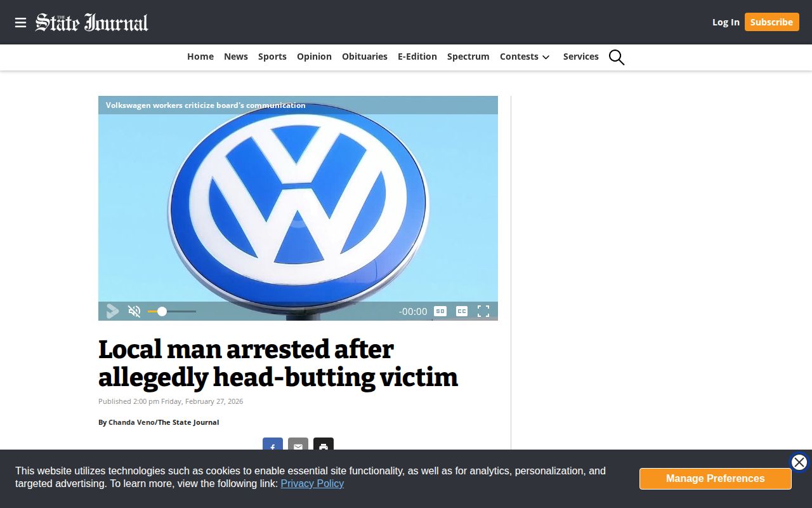Close the cookie consent banner
Viewport: 812px width, 508px height.
click(799, 462)
